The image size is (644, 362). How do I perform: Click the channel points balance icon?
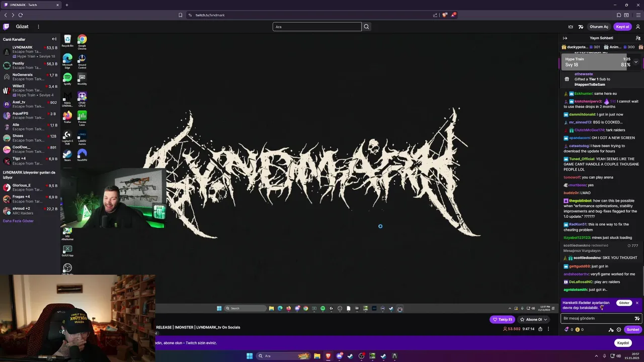click(x=578, y=330)
